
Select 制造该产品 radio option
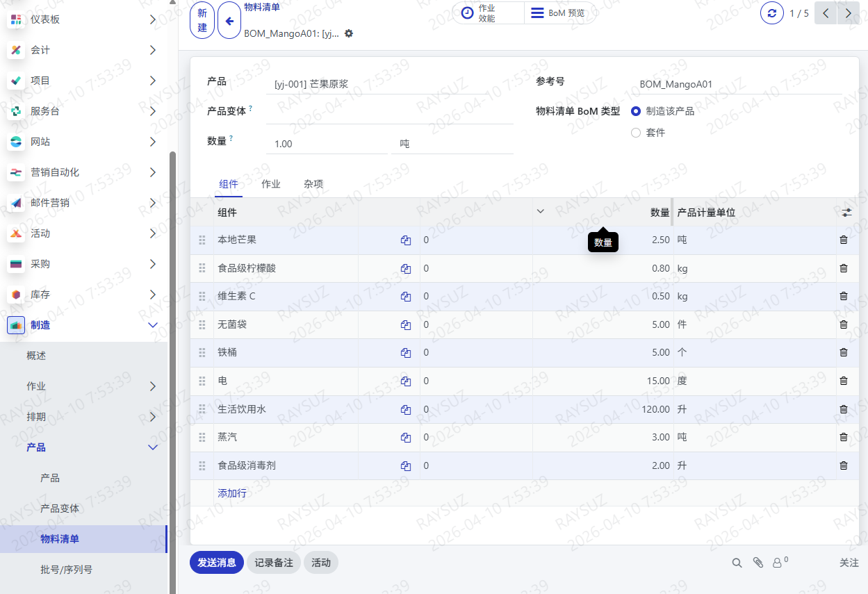click(x=635, y=111)
